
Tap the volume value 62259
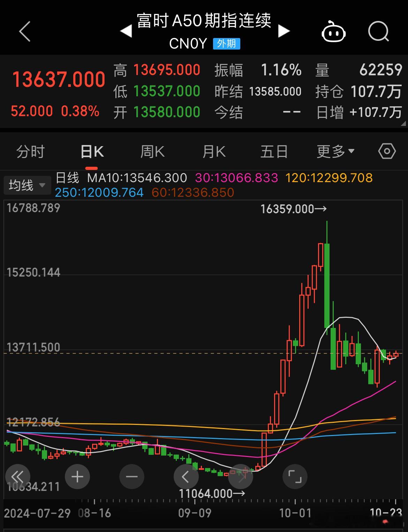pyautogui.click(x=381, y=70)
